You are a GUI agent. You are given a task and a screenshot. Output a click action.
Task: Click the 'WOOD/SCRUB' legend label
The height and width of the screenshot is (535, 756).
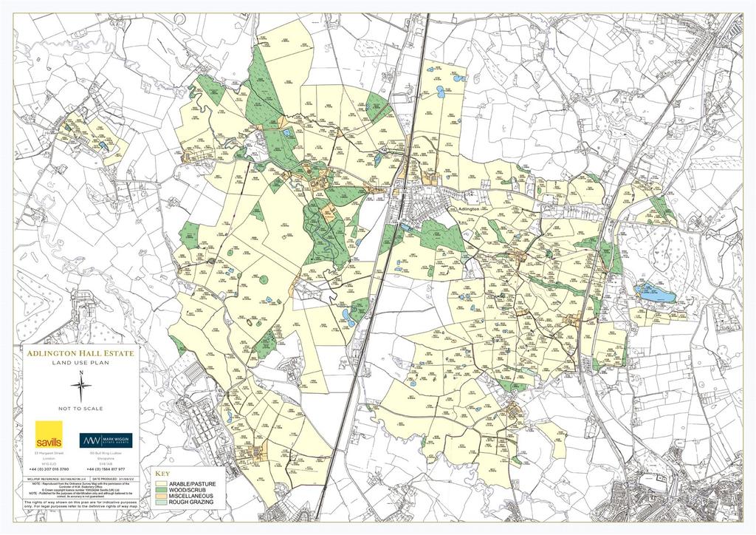point(187,490)
